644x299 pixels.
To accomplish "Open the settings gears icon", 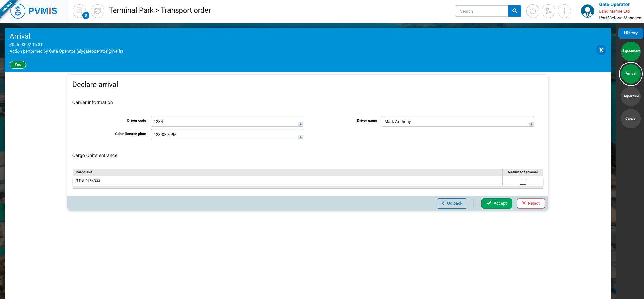I will pyautogui.click(x=548, y=11).
